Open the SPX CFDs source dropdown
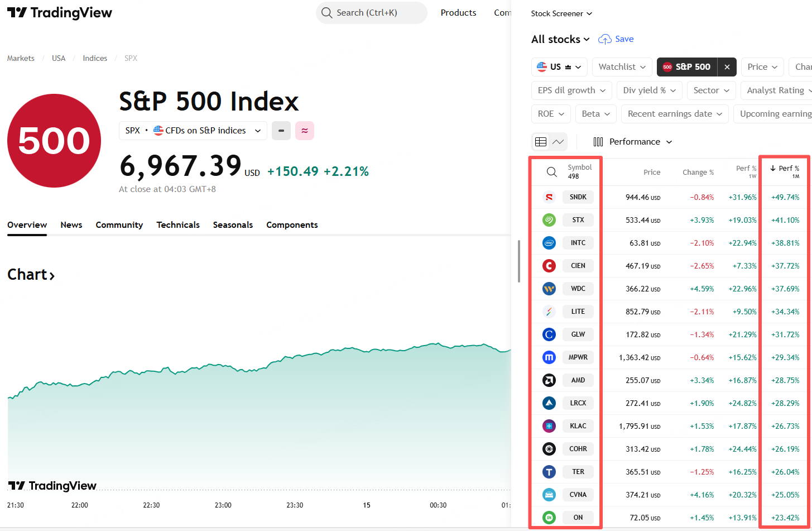Image resolution: width=812 pixels, height=531 pixels. pos(193,131)
